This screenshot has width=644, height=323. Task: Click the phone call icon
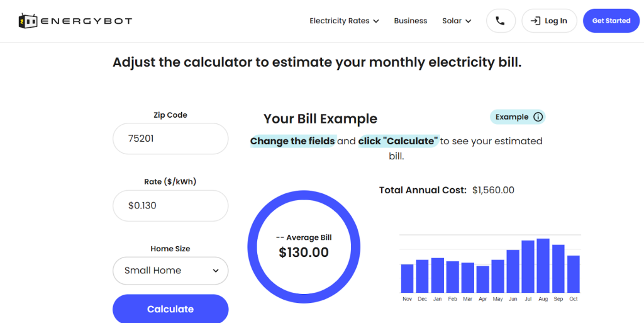click(x=500, y=21)
